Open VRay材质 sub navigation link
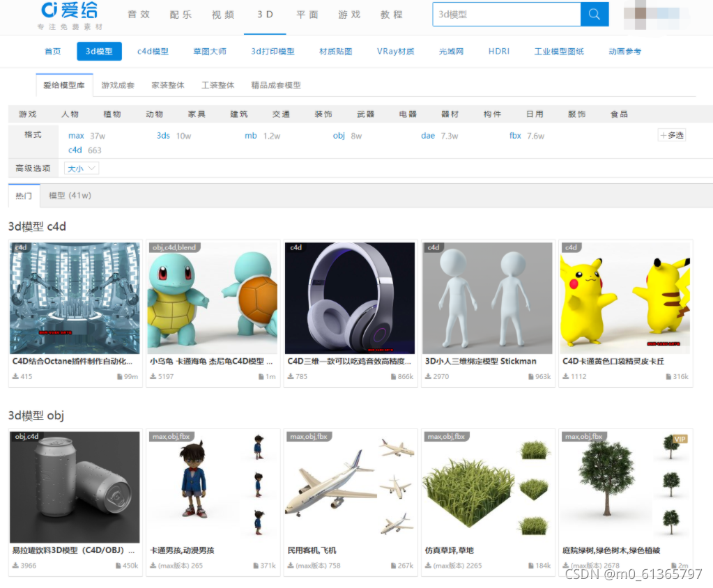The height and width of the screenshot is (588, 713). tap(396, 52)
